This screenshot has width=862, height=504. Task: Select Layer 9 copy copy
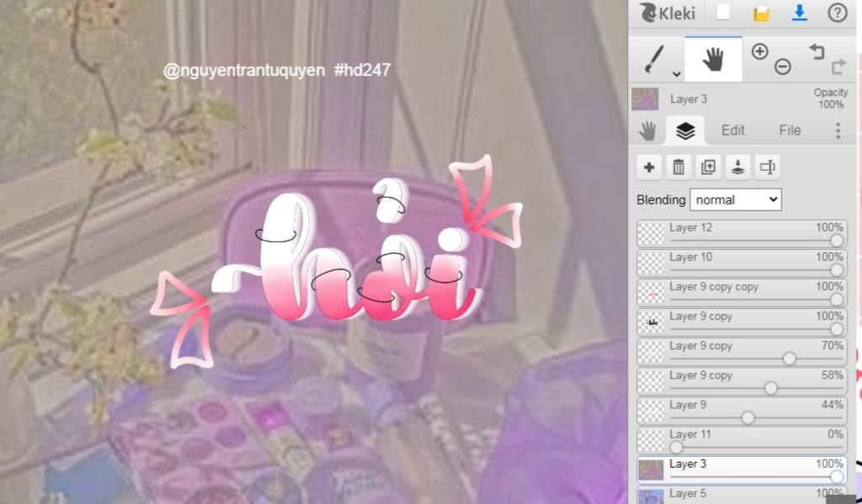point(742,293)
